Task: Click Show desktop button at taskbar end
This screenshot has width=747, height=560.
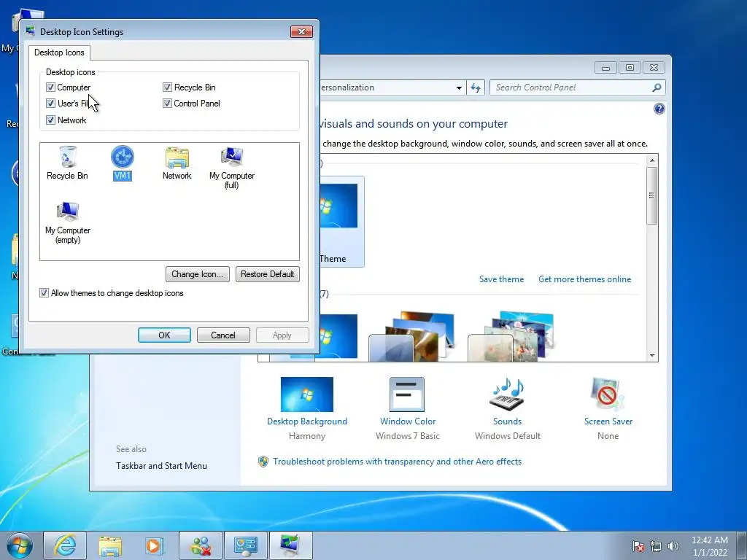Action: [x=742, y=545]
